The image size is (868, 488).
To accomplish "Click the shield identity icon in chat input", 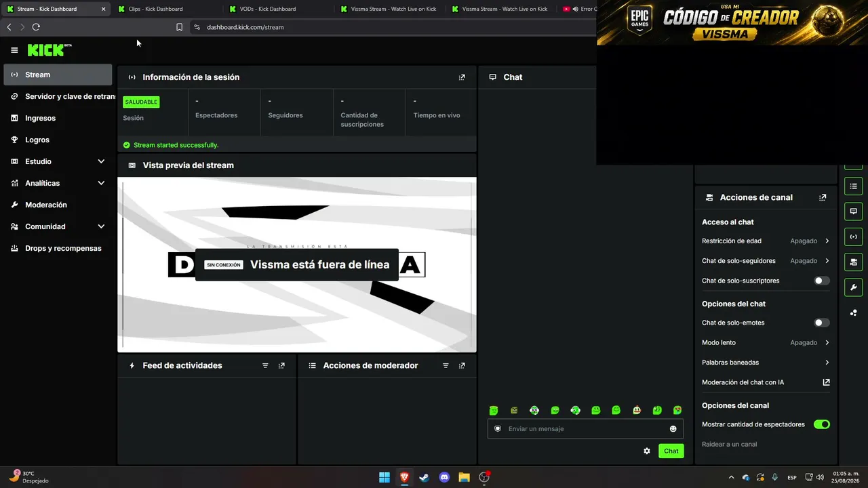I will (498, 428).
